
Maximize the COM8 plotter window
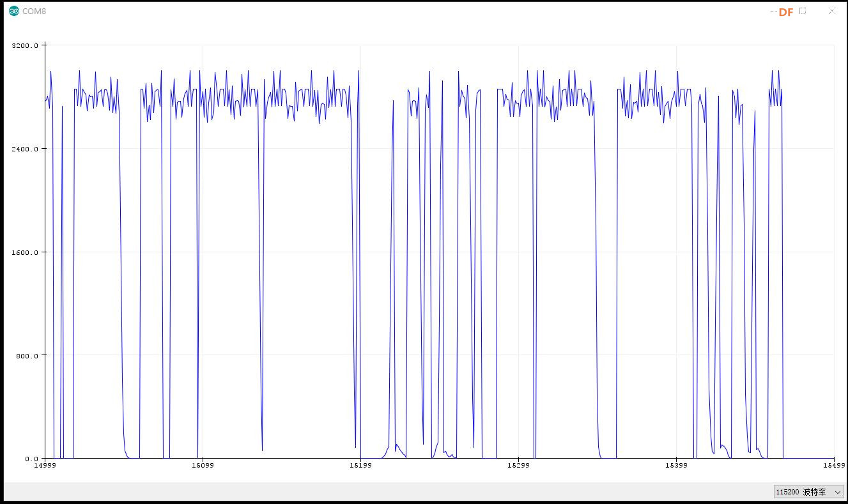[x=803, y=11]
